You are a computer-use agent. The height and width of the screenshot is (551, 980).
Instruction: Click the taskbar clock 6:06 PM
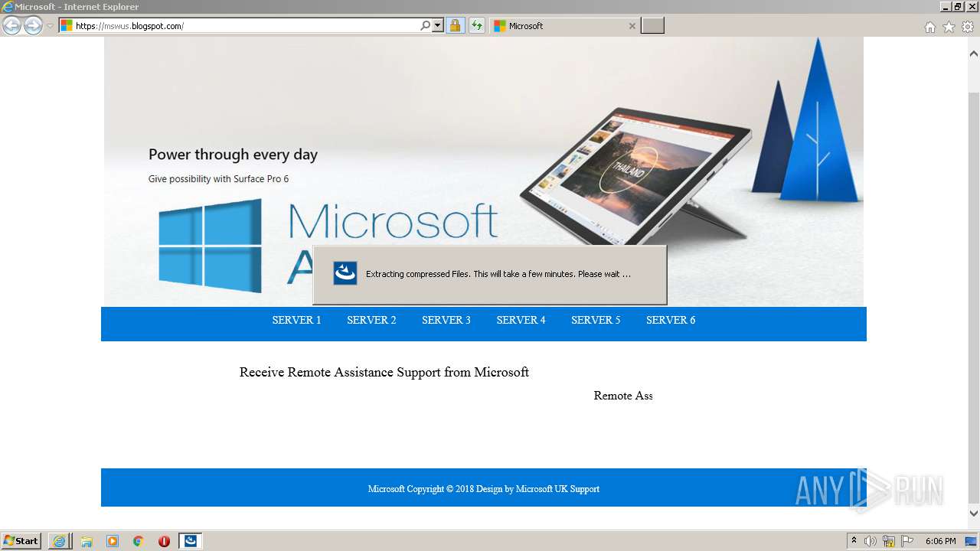click(940, 541)
